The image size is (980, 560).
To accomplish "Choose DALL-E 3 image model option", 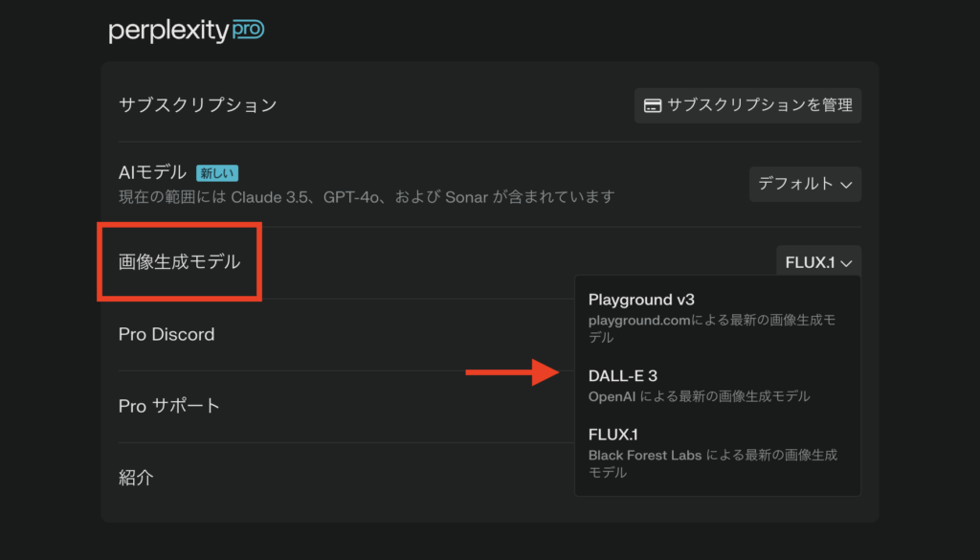I will 623,376.
